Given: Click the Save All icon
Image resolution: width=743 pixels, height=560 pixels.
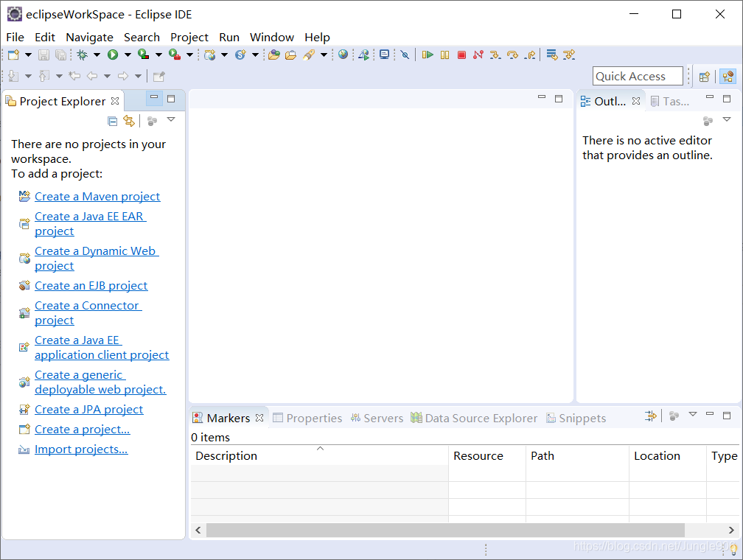Looking at the screenshot, I should point(60,55).
